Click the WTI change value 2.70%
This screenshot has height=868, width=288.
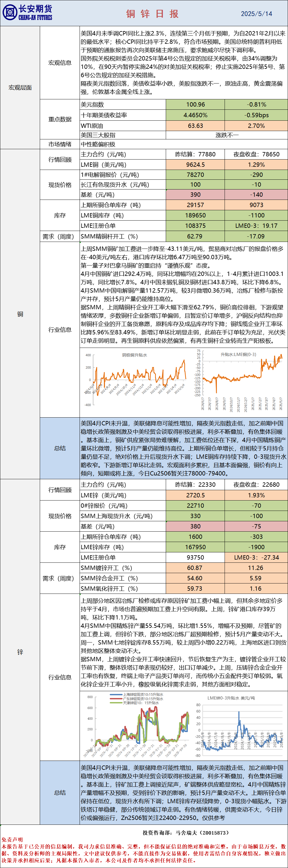point(256,126)
